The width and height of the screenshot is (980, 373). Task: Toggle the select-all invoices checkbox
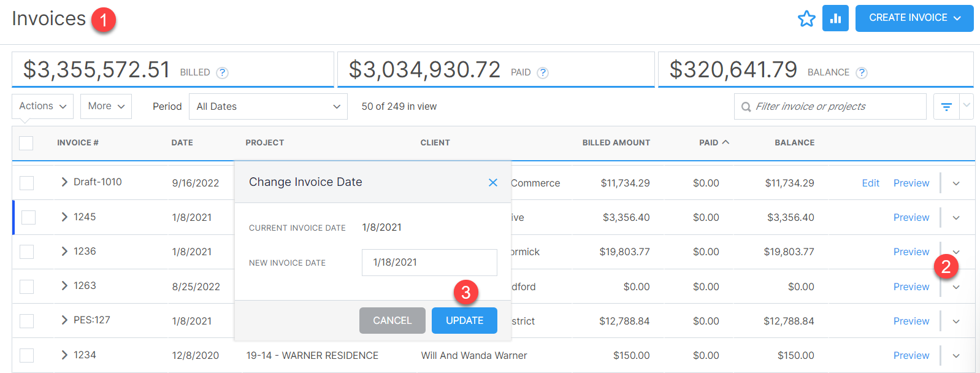tap(26, 143)
